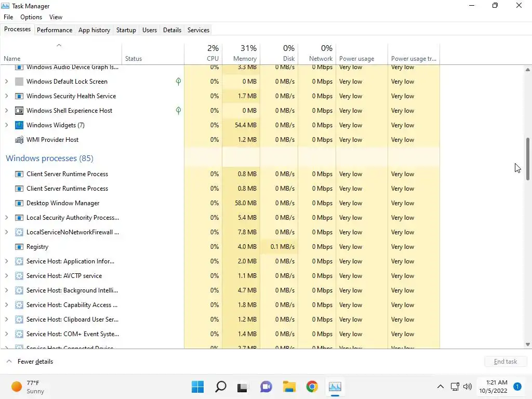This screenshot has height=399, width=532.
Task: Open the Chat app in the taskbar
Action: (266, 387)
